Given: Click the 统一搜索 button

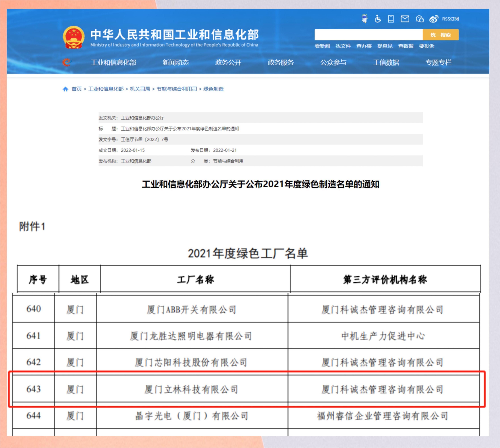Looking at the screenshot, I should [440, 35].
